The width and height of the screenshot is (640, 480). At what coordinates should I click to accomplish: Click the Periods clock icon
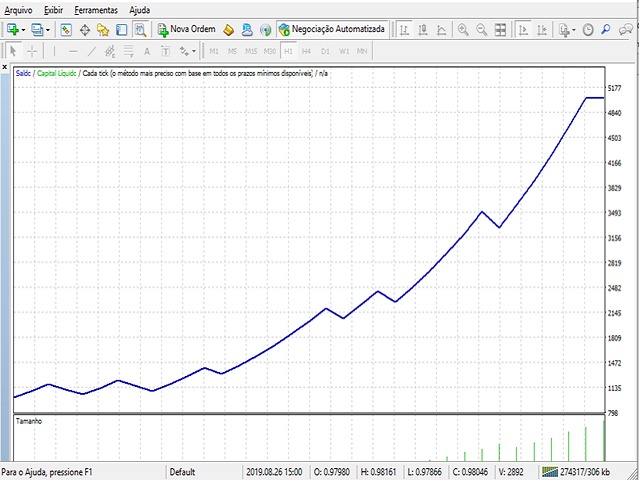[588, 30]
